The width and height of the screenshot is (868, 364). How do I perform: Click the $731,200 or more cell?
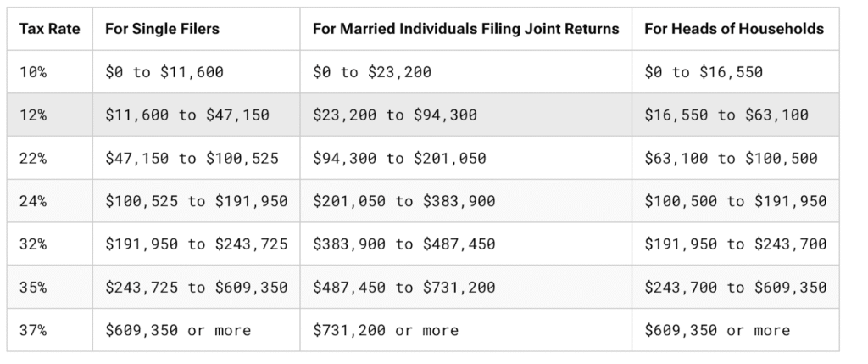[x=386, y=330]
